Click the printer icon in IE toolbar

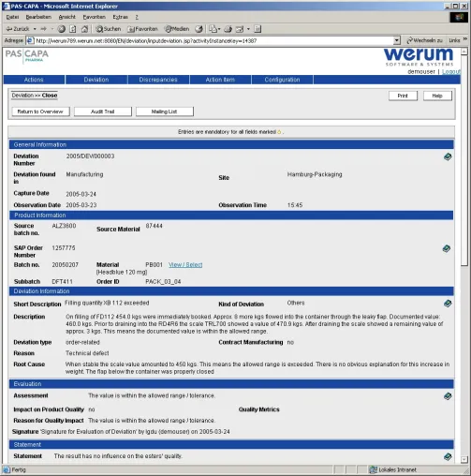(x=228, y=29)
